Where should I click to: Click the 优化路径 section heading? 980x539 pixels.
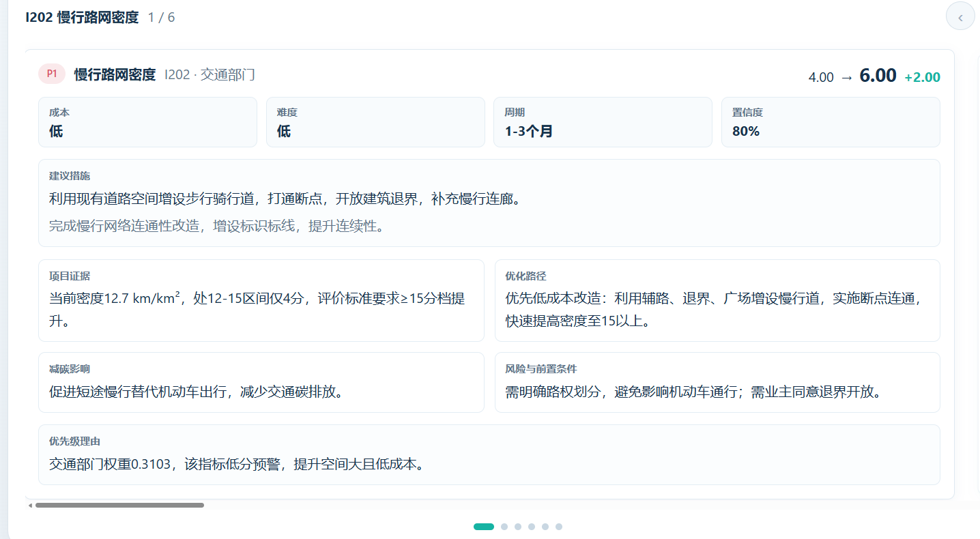(x=525, y=276)
